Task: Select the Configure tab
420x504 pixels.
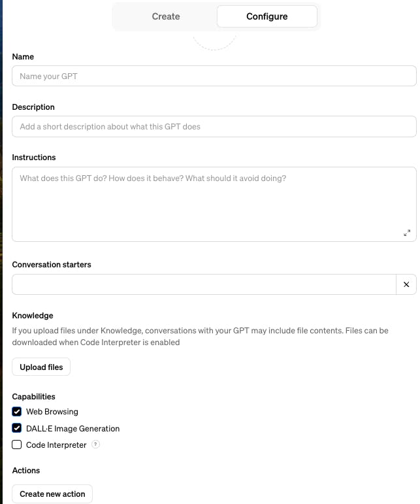Action: pos(267,16)
